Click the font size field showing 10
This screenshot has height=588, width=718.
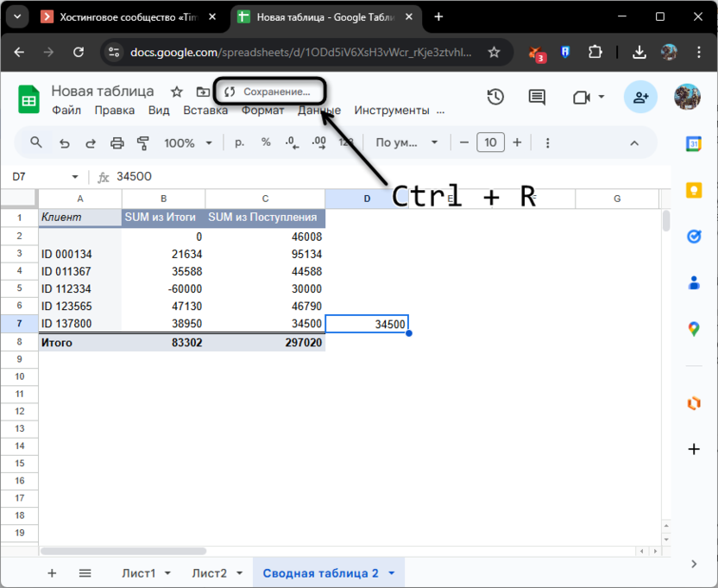tap(490, 142)
